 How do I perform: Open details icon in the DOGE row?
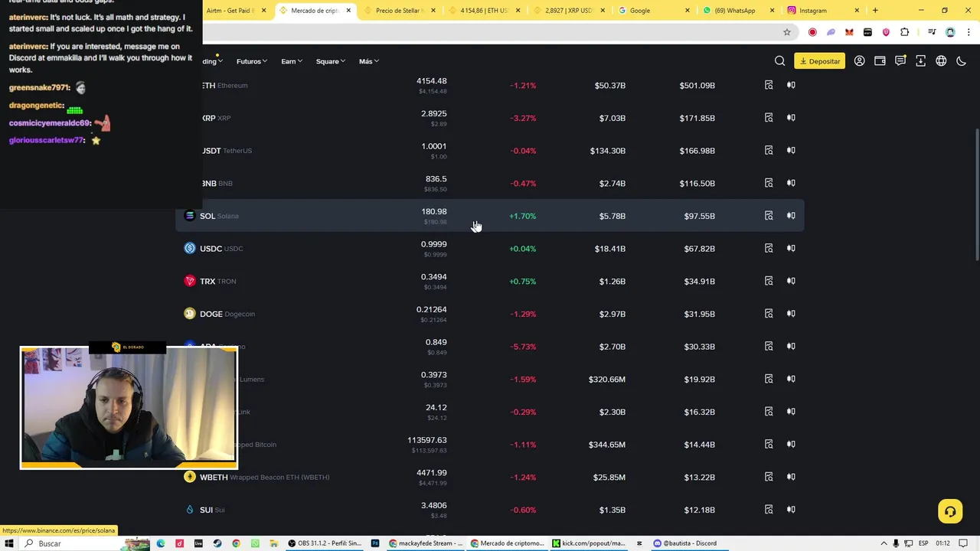(769, 314)
